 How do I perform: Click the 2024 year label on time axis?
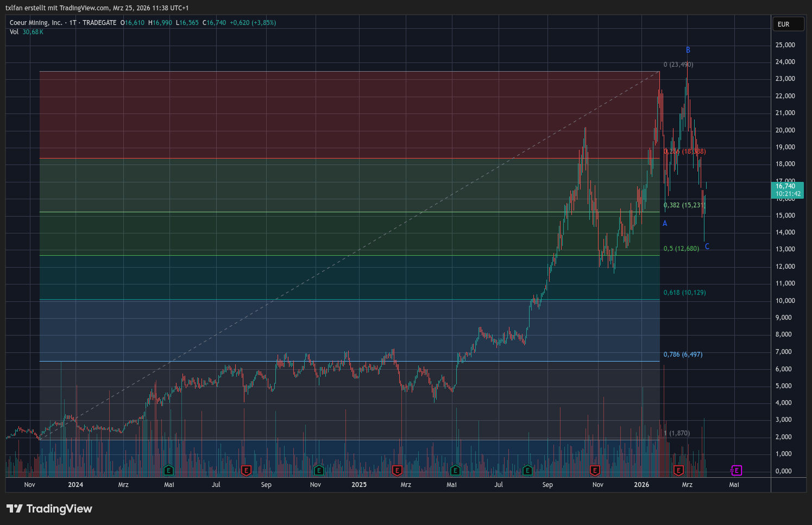pos(75,485)
